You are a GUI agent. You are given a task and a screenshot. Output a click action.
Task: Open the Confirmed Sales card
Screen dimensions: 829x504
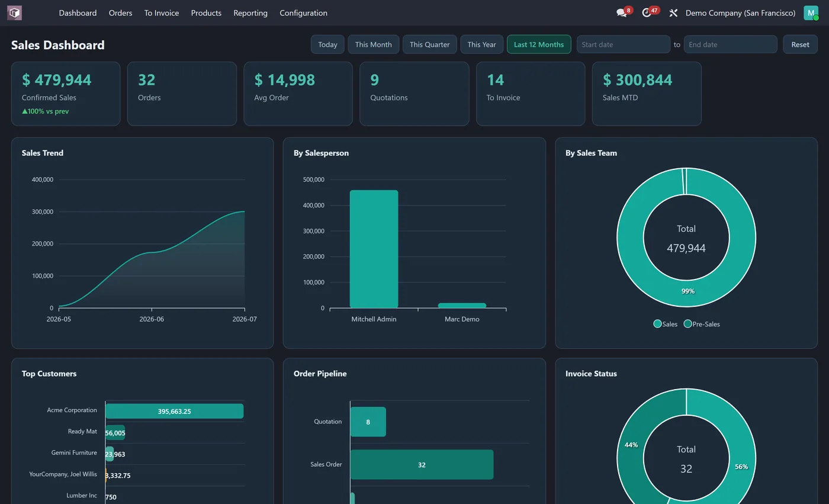66,94
